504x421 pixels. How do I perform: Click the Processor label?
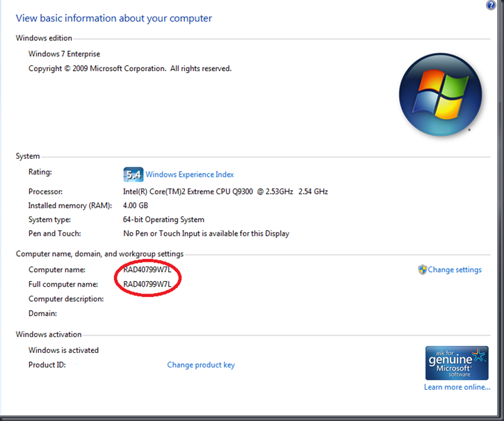(45, 191)
